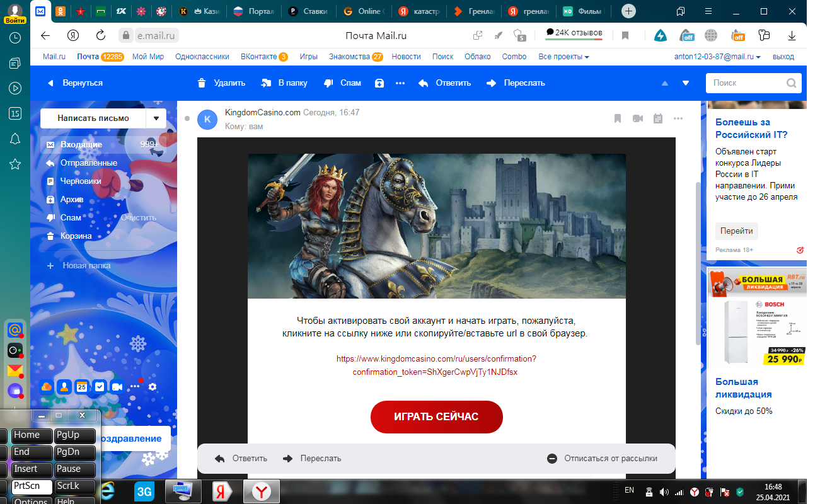Create a folder with Новая папка
Screen dimensions: 820x504
pos(79,265)
